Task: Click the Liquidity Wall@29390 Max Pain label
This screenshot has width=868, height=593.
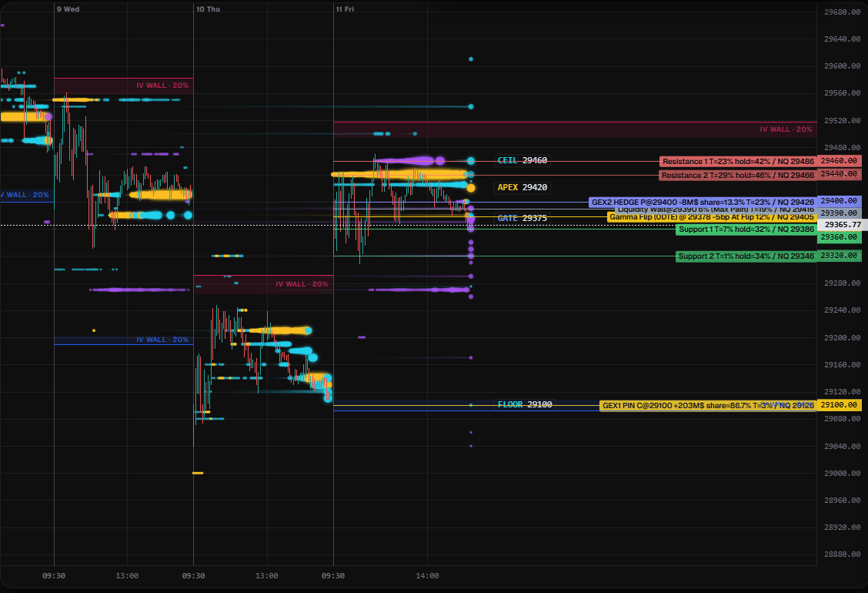Action: [716, 209]
